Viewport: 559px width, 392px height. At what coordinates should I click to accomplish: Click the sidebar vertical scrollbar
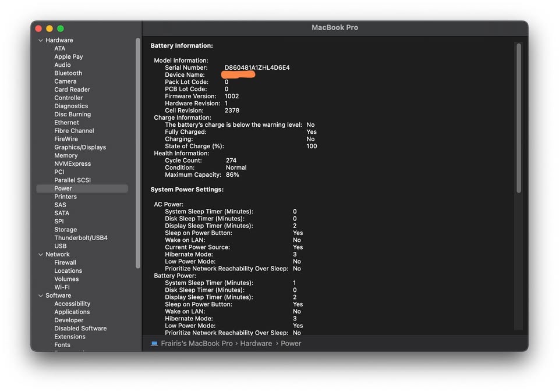(x=138, y=151)
